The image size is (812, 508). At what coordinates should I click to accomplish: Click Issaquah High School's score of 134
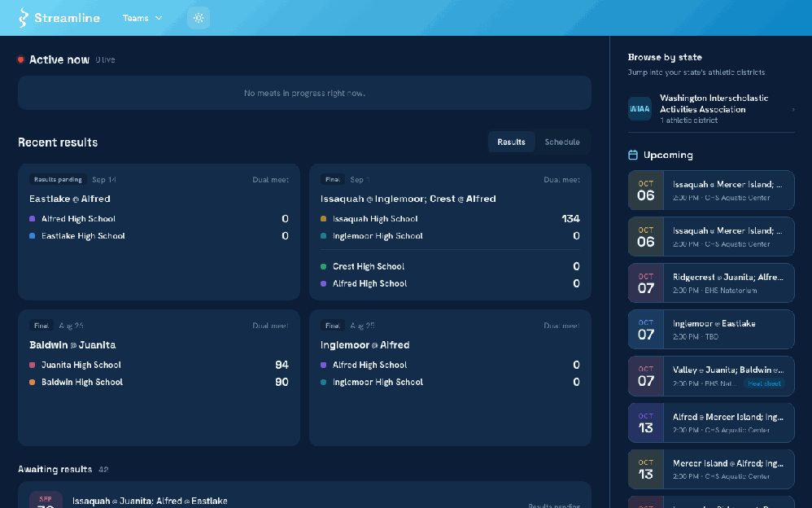coord(570,219)
